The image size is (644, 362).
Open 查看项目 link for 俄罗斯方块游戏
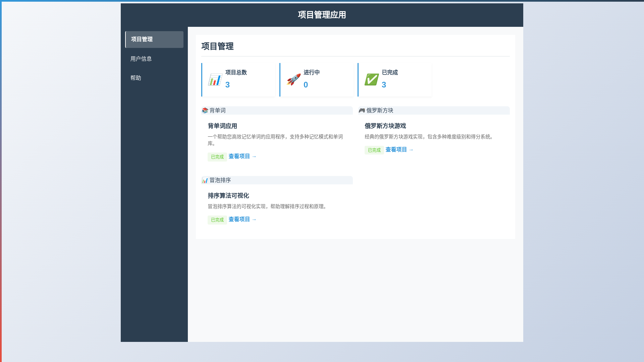[x=399, y=150]
